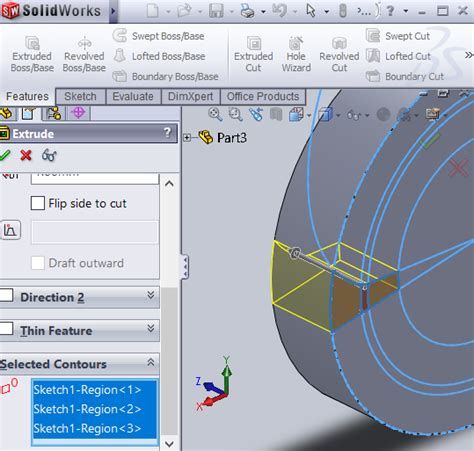The height and width of the screenshot is (451, 474).
Task: Click the Extrude panel help question mark
Action: [167, 133]
